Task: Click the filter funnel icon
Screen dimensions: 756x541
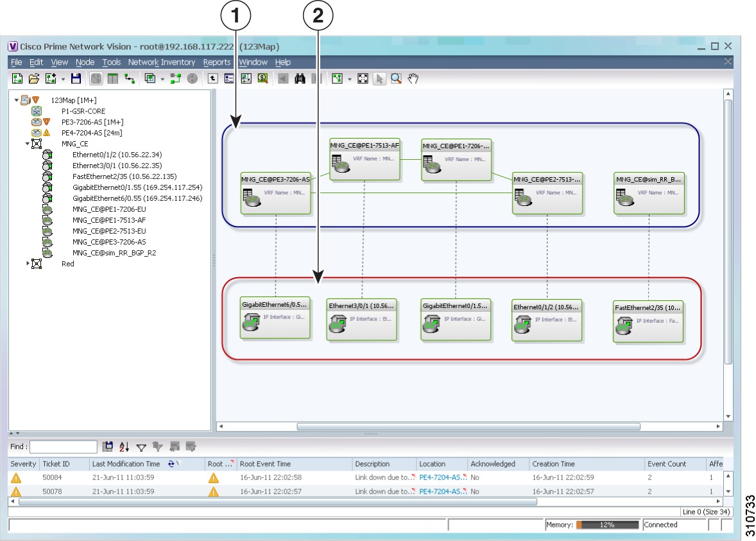Action: click(141, 447)
